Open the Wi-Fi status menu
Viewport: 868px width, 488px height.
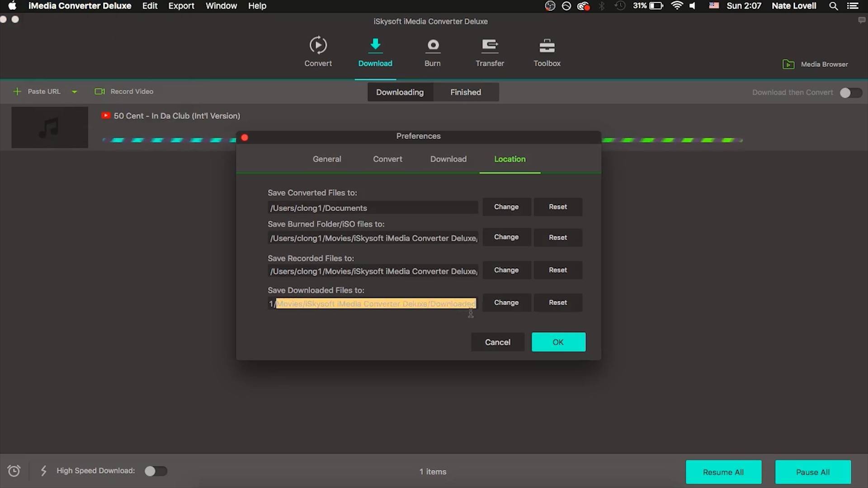[677, 6]
